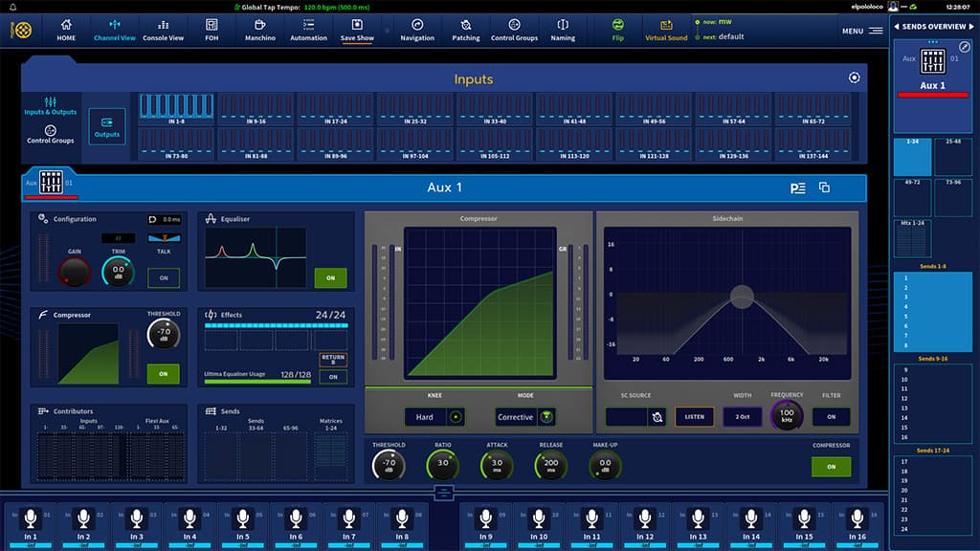Click the Save Show button

coord(357,30)
